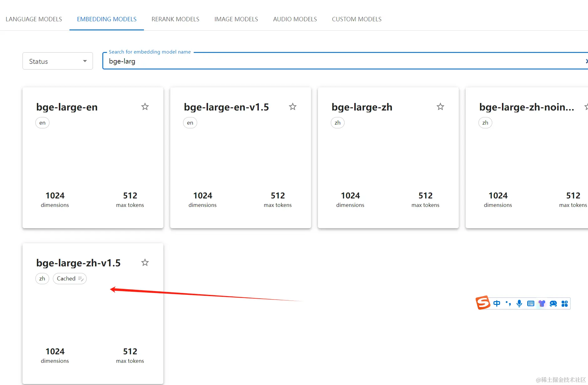Favorite the bge-large-zh-v1.5 model star
Image resolution: width=588 pixels, height=385 pixels.
(x=145, y=263)
